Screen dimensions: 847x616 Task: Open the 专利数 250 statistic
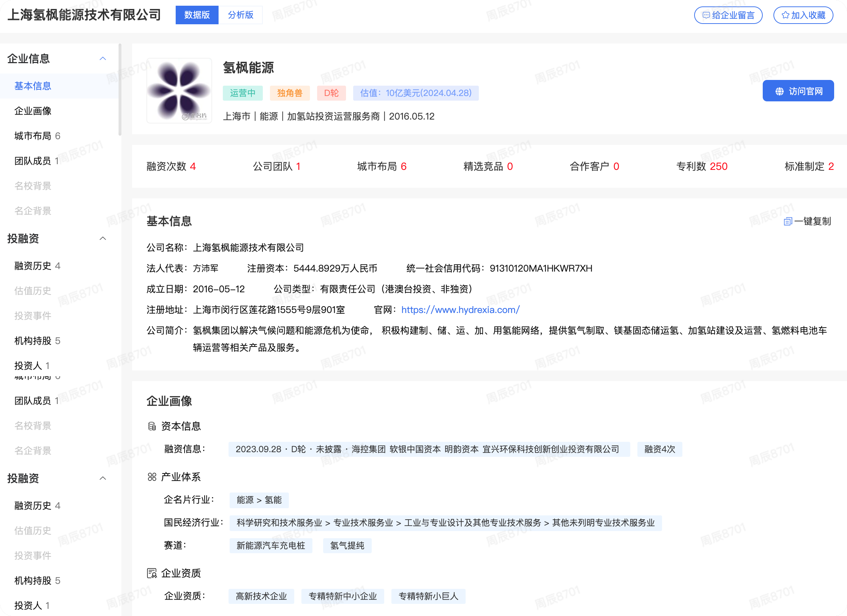pos(702,167)
